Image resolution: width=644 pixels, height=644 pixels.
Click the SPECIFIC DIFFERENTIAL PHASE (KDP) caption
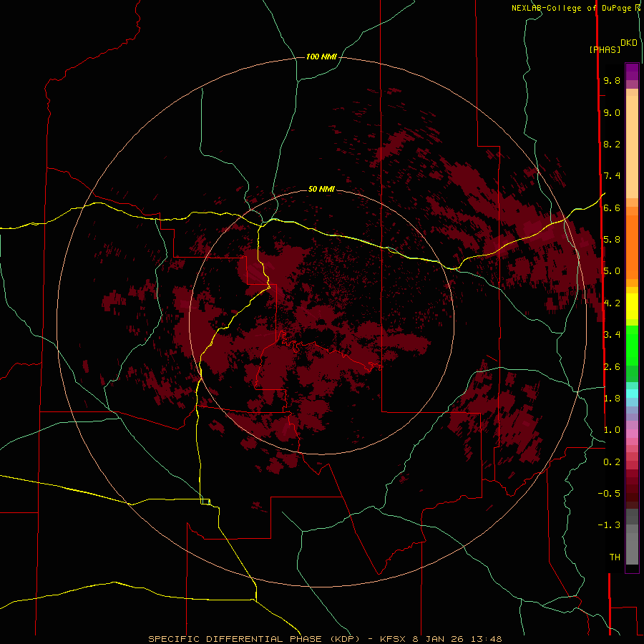pyautogui.click(x=254, y=639)
